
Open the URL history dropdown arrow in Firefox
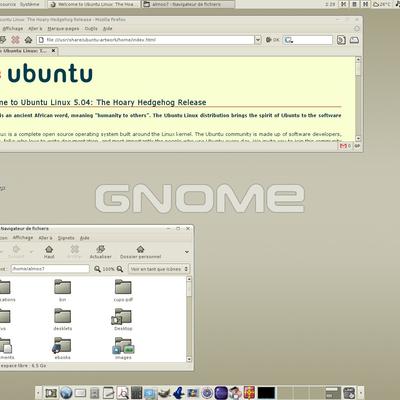[258, 40]
